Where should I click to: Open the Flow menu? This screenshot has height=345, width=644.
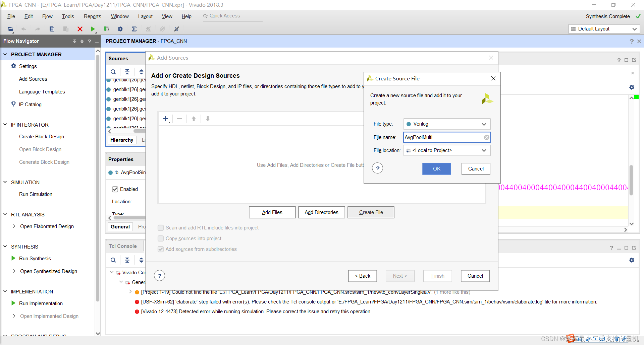[x=47, y=16]
